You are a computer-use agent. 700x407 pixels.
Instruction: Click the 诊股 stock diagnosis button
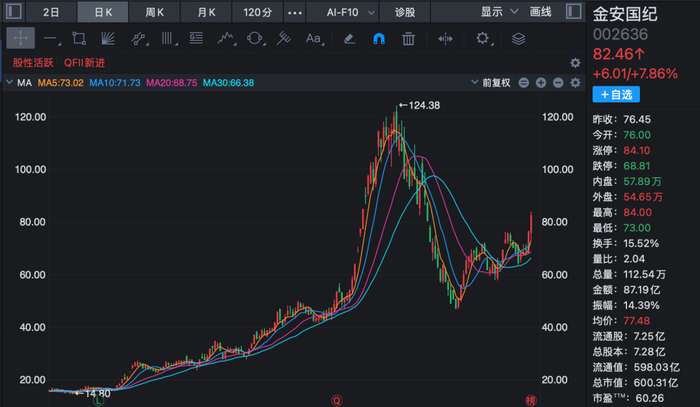point(405,12)
